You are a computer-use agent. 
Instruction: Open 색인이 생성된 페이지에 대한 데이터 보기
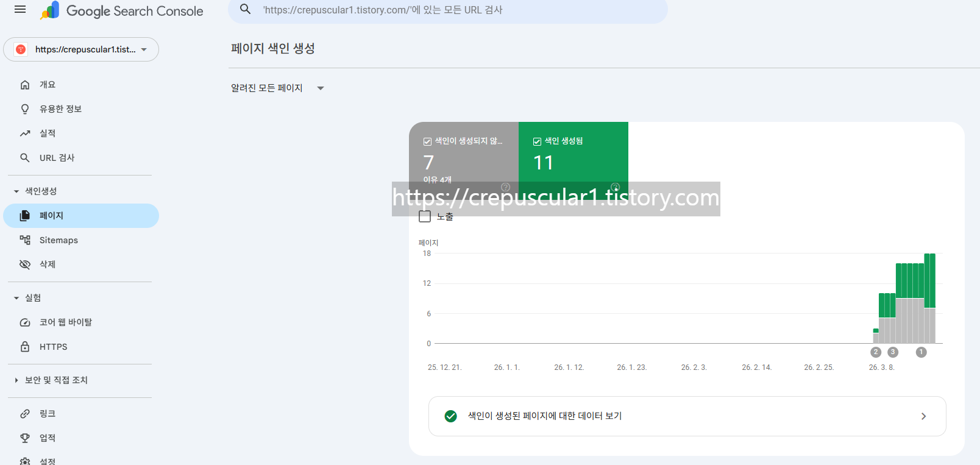point(687,416)
